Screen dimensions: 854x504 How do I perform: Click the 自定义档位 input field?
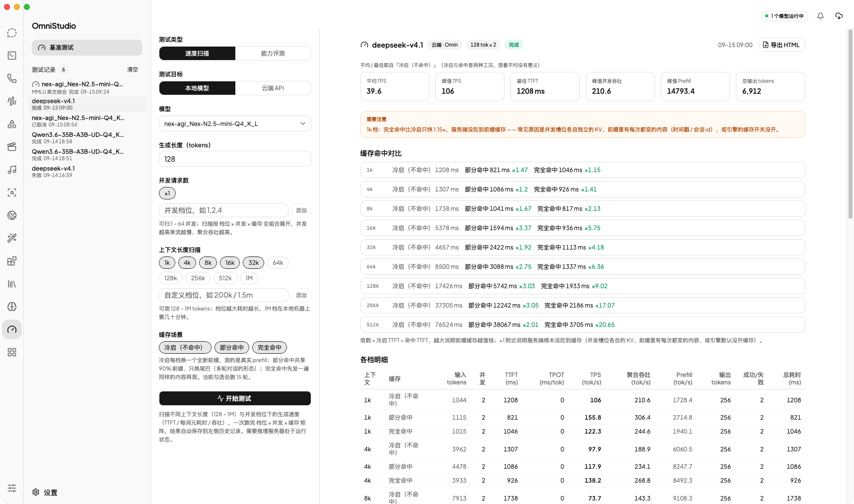(223, 295)
